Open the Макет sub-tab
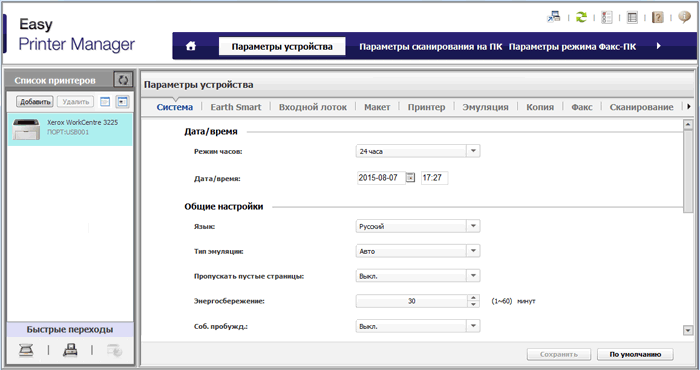The image size is (700, 370). pyautogui.click(x=377, y=107)
